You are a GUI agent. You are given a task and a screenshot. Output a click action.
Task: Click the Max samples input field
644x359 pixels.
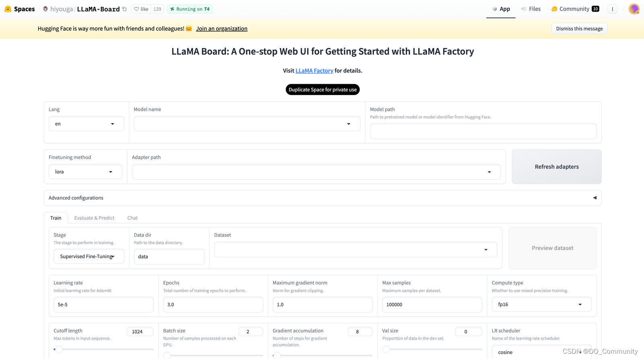pos(432,304)
